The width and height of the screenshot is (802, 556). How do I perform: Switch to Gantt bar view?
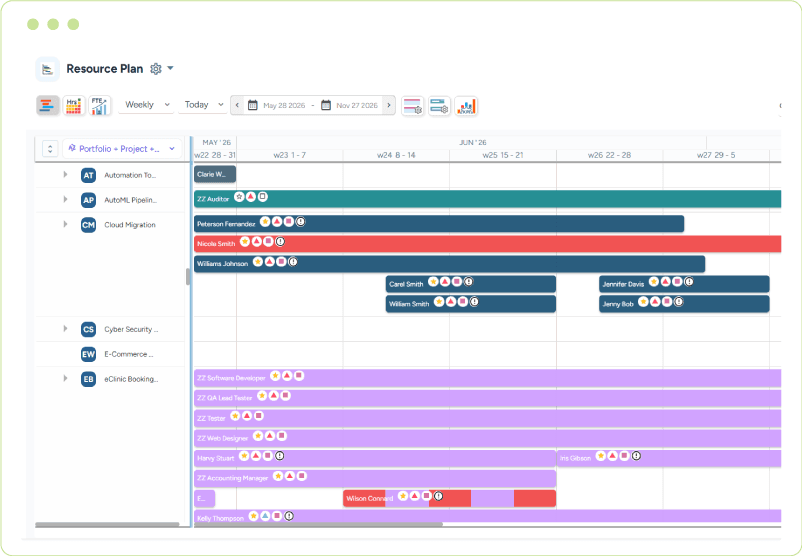[47, 105]
